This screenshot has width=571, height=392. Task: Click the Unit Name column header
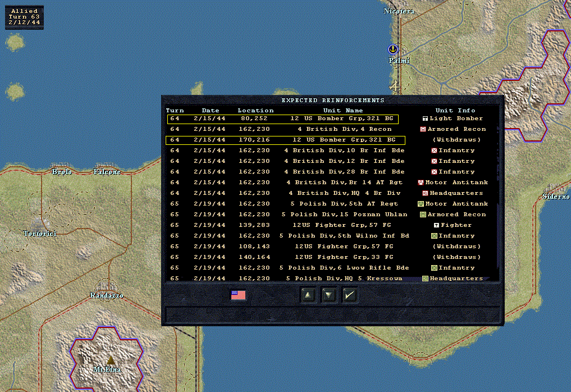343,111
